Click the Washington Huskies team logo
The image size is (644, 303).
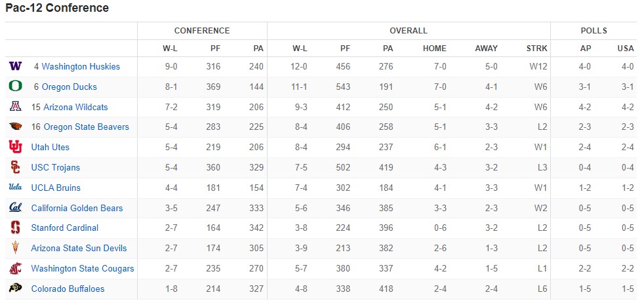coord(15,66)
